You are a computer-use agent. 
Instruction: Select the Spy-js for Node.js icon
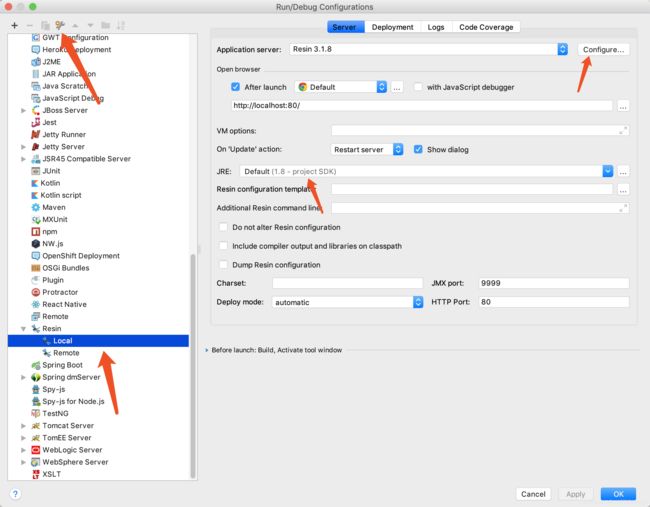coord(36,401)
